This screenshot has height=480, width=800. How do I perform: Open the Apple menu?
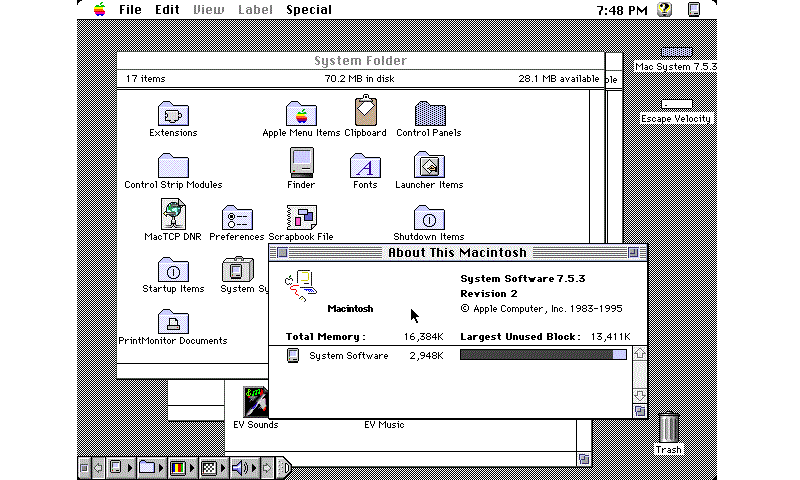(100, 9)
